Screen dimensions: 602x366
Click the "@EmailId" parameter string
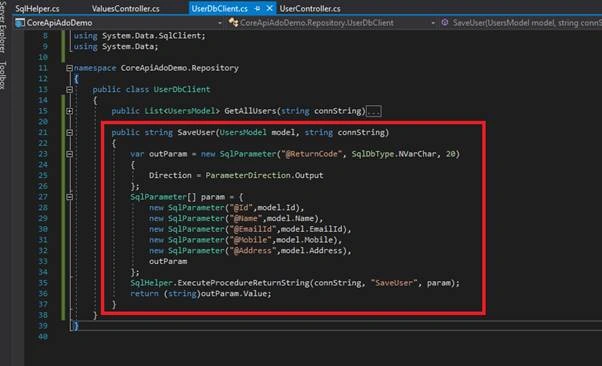click(x=253, y=229)
